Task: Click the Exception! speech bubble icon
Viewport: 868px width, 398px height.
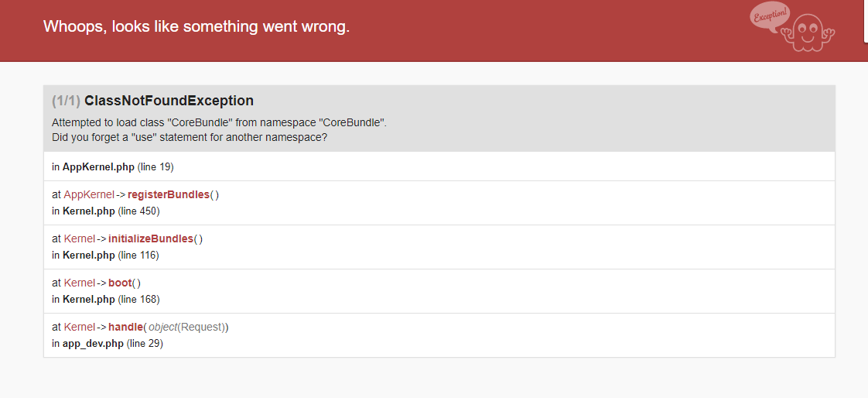Action: coord(770,15)
